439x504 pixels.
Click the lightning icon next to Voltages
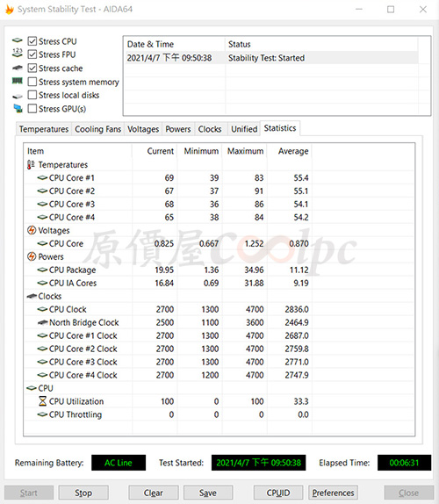pyautogui.click(x=32, y=230)
